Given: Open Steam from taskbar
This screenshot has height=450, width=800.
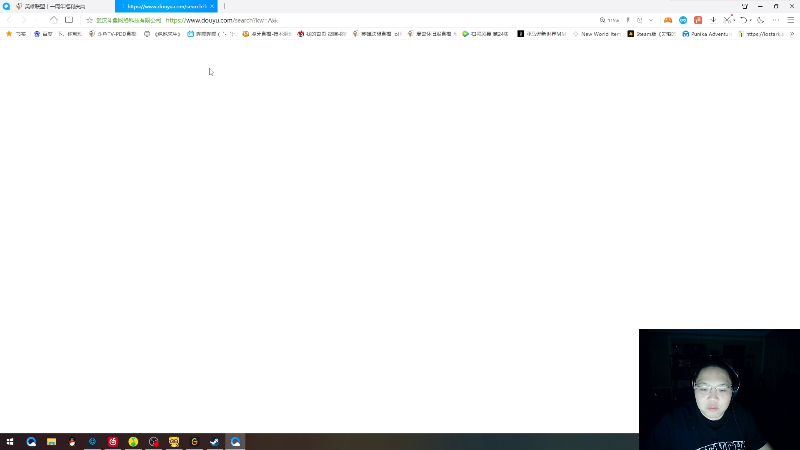Looking at the screenshot, I should tap(215, 442).
